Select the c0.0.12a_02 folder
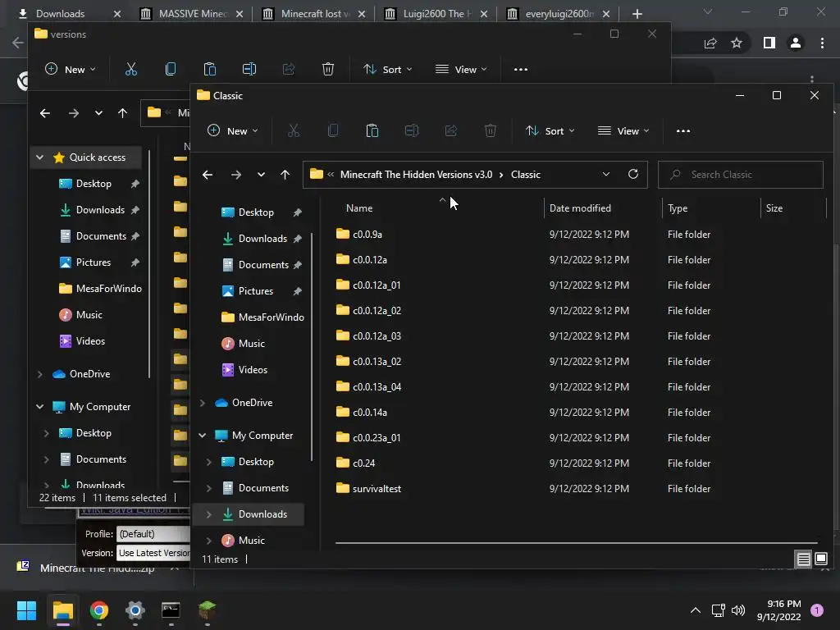840x630 pixels. click(377, 311)
